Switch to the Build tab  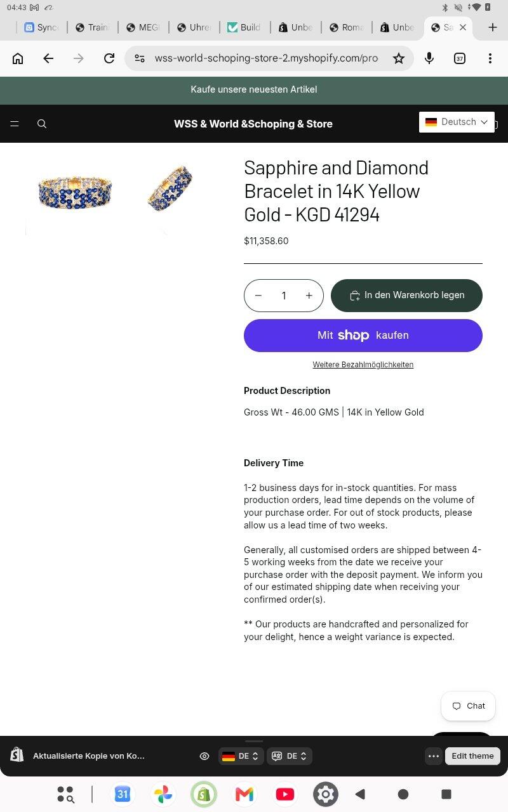(244, 27)
